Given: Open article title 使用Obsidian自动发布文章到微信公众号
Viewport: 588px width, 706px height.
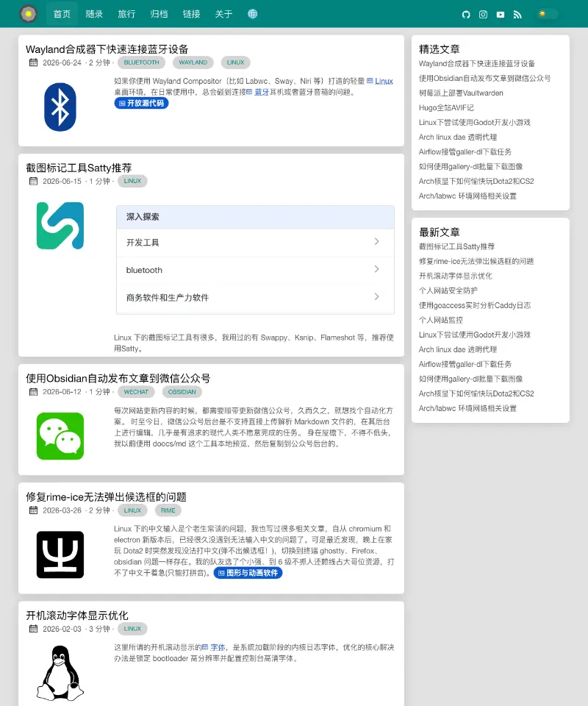Looking at the screenshot, I should point(118,378).
